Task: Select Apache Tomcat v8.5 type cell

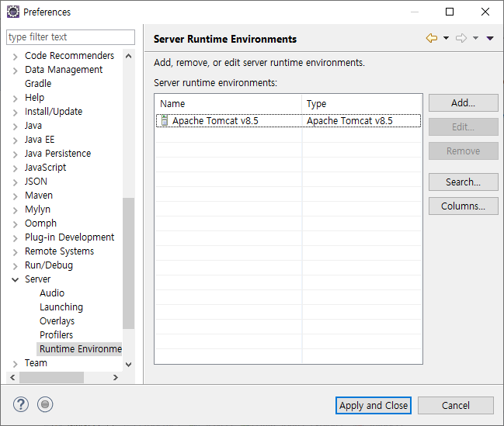Action: coord(362,121)
